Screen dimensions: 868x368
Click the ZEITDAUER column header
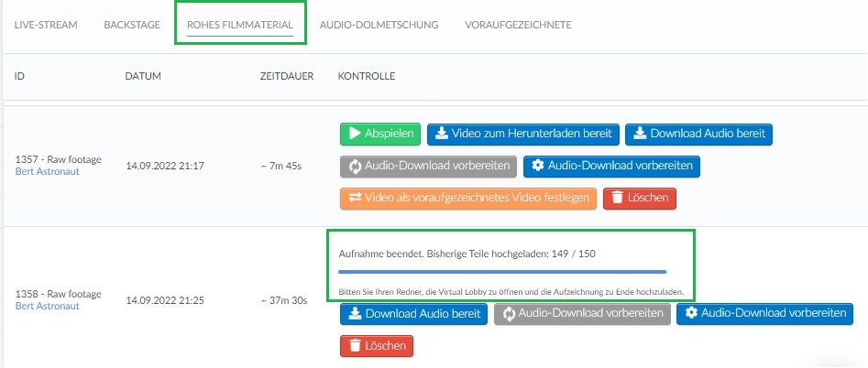tap(287, 77)
